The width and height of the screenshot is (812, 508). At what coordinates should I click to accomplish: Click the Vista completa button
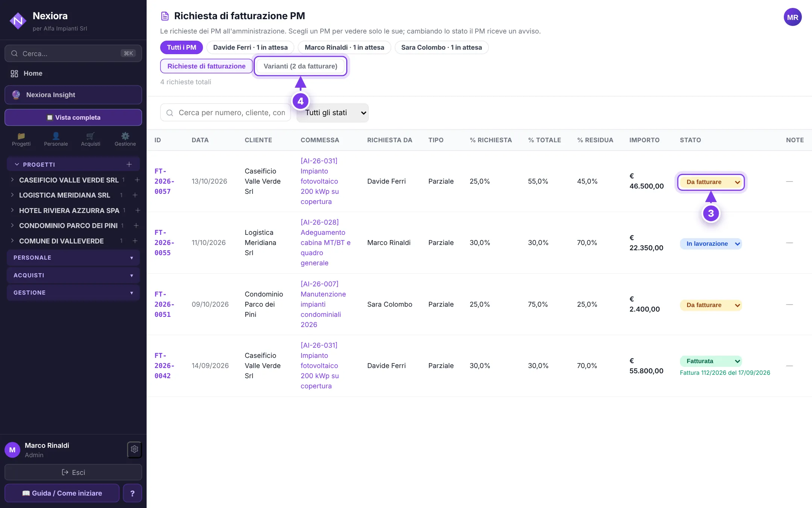[73, 117]
